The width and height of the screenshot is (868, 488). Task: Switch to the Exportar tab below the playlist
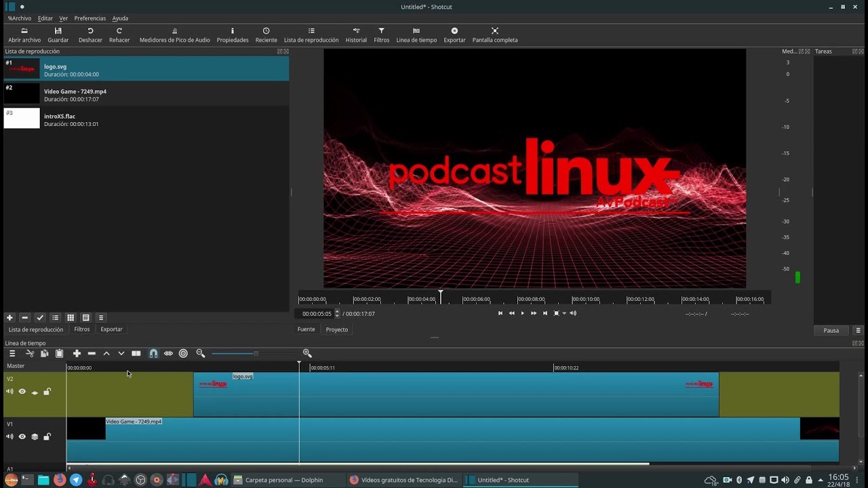point(111,329)
